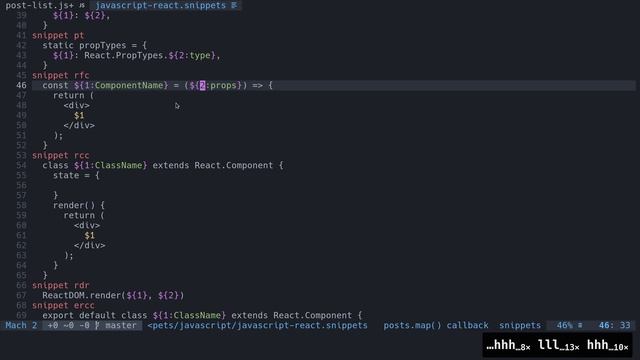Click the '<div>' tag on line 48

pos(76,105)
